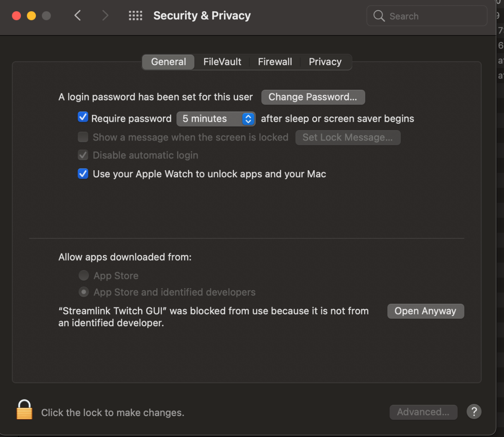The width and height of the screenshot is (504, 437).
Task: Open help via the question mark icon
Action: click(474, 411)
